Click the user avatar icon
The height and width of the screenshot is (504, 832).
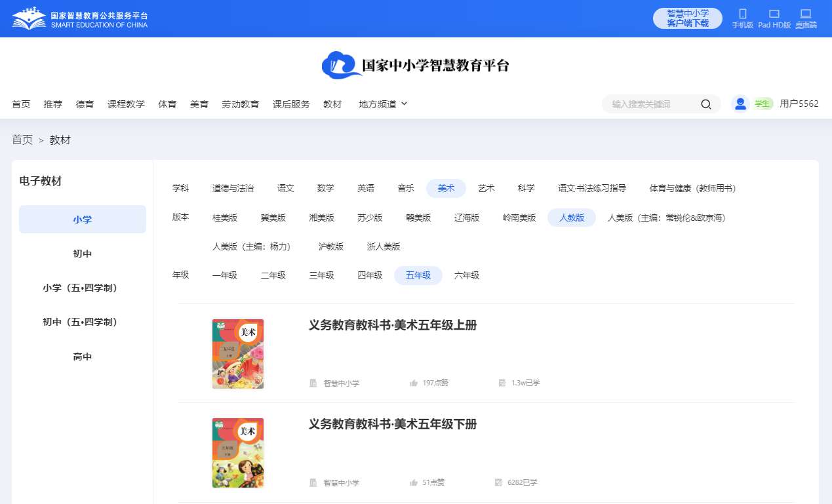[x=740, y=104]
